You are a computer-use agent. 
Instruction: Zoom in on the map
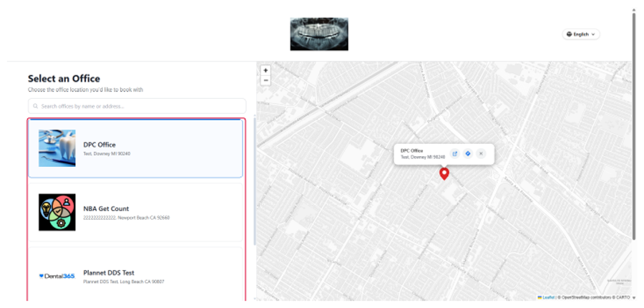[x=265, y=70]
